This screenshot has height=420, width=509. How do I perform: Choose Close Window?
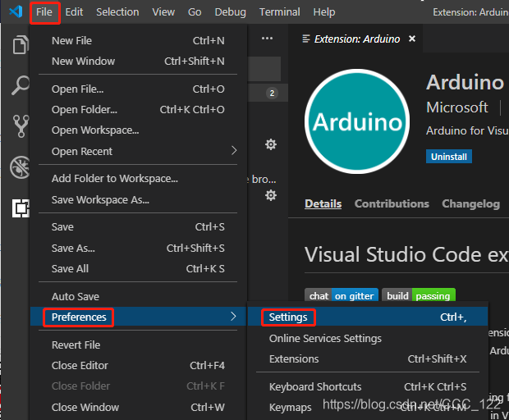(138, 407)
